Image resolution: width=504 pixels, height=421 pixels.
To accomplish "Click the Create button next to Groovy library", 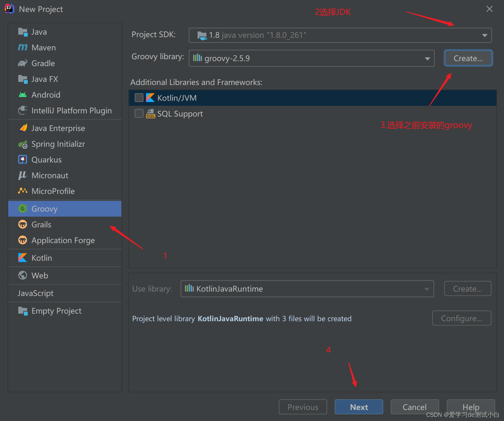I will click(468, 58).
